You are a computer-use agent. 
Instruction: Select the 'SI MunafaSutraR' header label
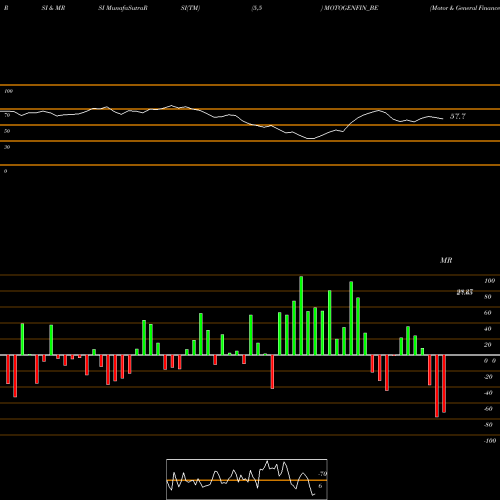click(123, 8)
